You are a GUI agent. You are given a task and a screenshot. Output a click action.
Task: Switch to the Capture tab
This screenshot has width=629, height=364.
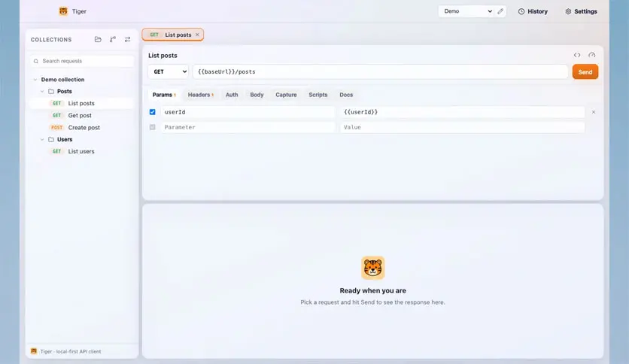286,95
